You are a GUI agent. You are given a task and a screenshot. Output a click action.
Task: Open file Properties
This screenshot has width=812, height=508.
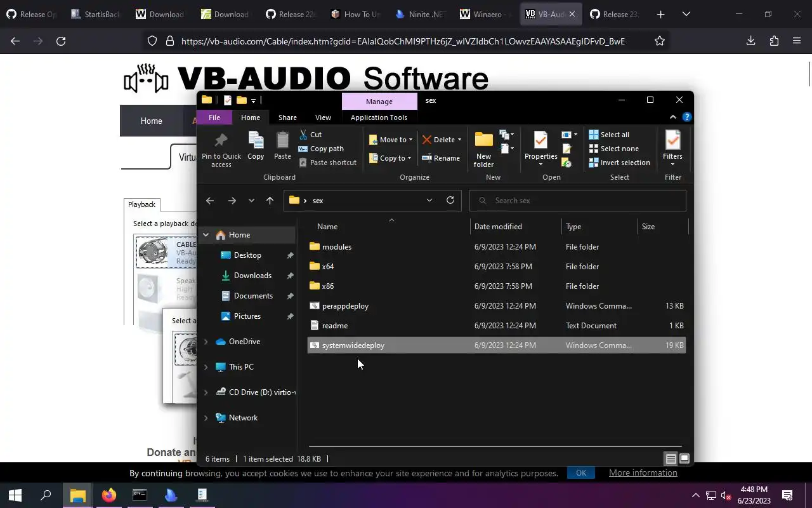pos(540,150)
